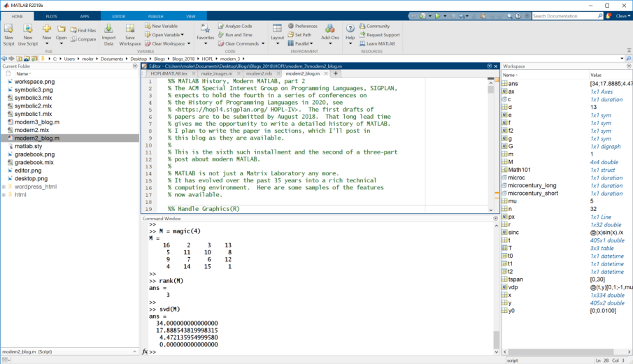Expand the wordpress_html folder
This screenshot has height=364, width=633.
3,187
